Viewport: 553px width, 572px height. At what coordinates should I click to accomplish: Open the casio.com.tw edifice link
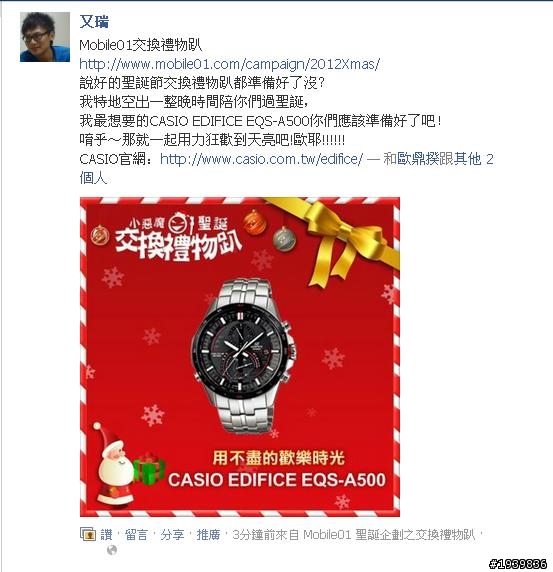[x=262, y=159]
